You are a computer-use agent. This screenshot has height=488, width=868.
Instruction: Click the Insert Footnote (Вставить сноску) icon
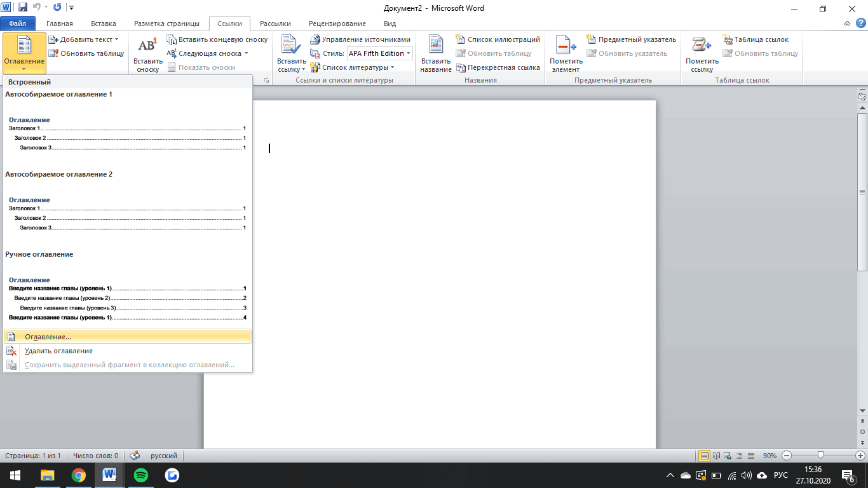click(x=147, y=46)
